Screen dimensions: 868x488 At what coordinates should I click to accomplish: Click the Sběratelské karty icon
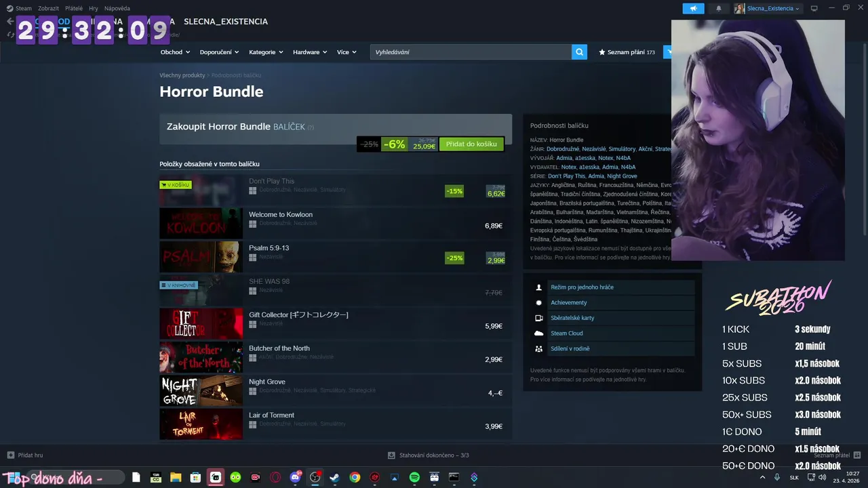538,318
